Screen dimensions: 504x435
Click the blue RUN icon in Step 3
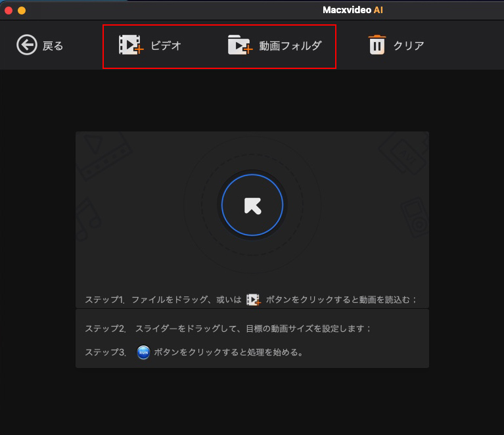coord(143,352)
